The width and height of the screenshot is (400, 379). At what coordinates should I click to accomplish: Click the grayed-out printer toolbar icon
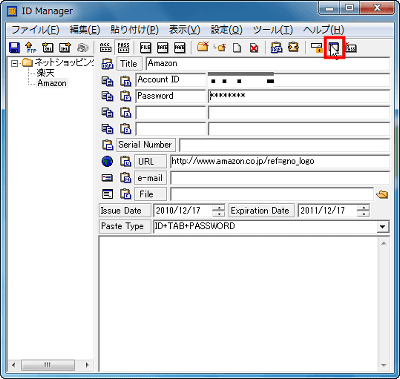(82, 48)
